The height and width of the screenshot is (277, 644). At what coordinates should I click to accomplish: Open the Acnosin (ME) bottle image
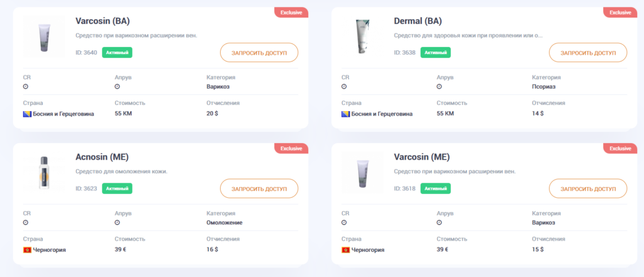[43, 173]
